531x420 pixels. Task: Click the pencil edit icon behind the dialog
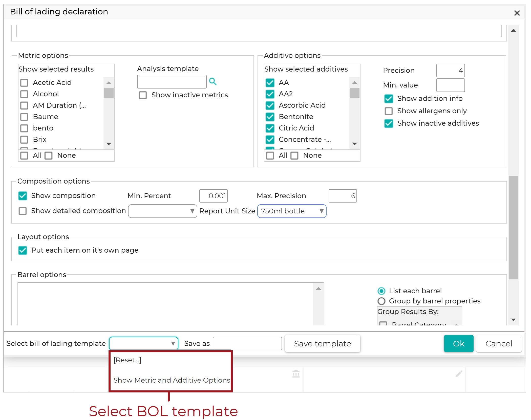coord(459,374)
